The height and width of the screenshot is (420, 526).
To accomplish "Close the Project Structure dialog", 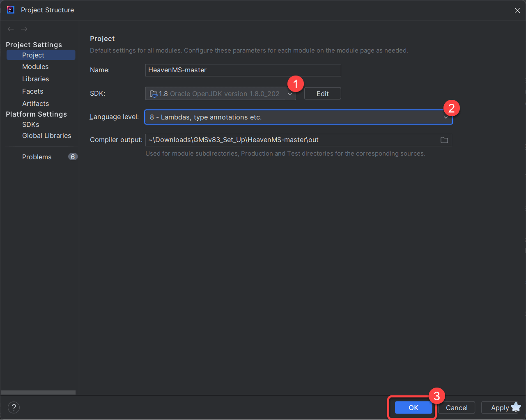I will pyautogui.click(x=517, y=10).
